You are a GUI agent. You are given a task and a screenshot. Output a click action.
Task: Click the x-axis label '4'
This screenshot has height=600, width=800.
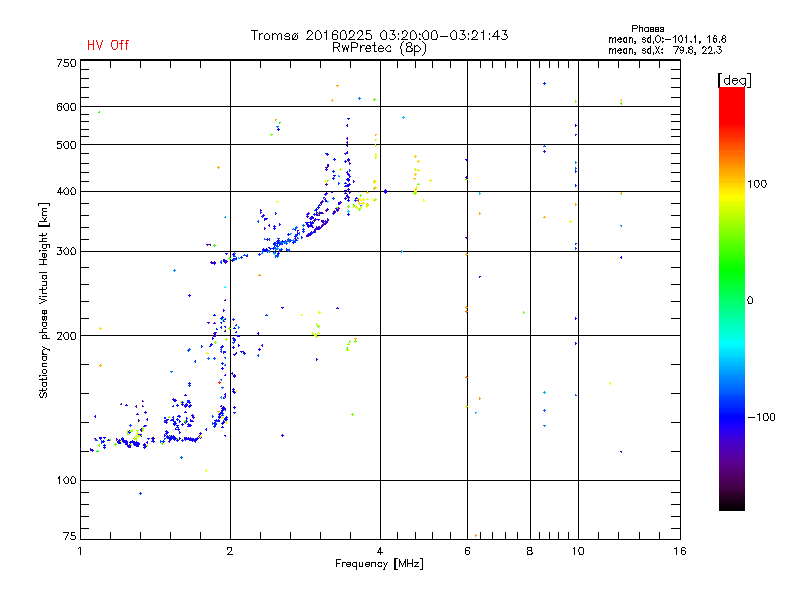click(x=380, y=551)
